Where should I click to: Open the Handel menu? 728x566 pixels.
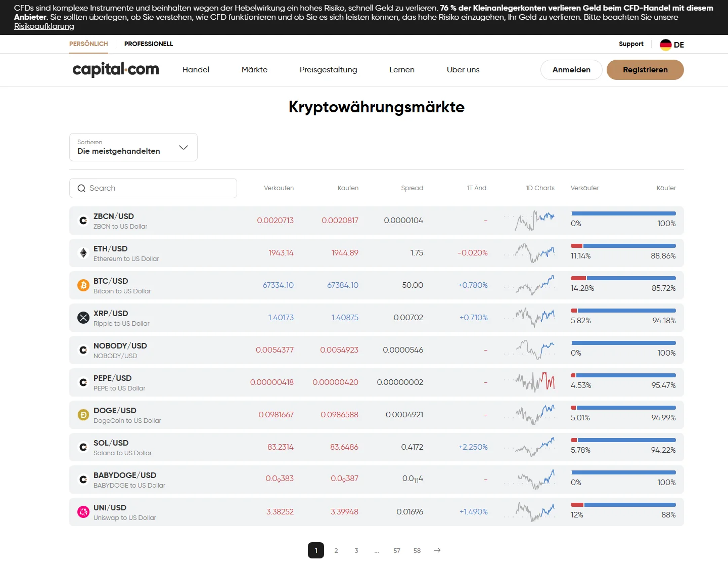click(x=196, y=70)
